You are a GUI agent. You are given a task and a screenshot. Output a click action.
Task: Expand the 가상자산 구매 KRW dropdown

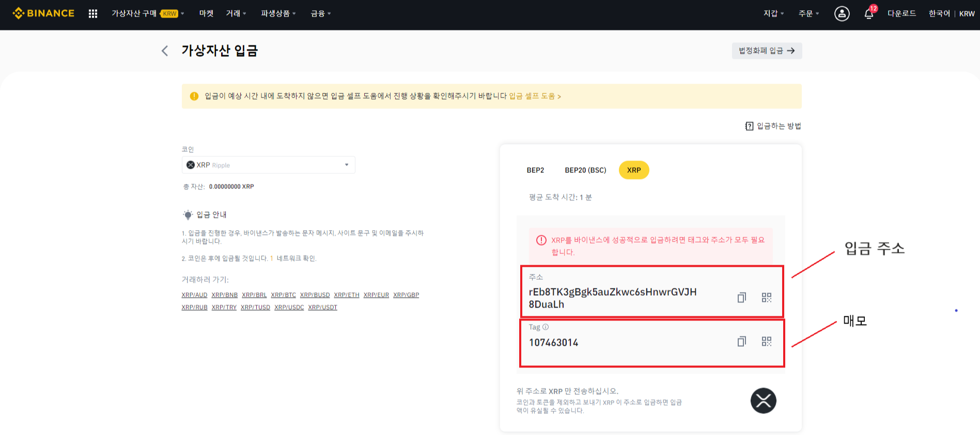click(x=148, y=13)
